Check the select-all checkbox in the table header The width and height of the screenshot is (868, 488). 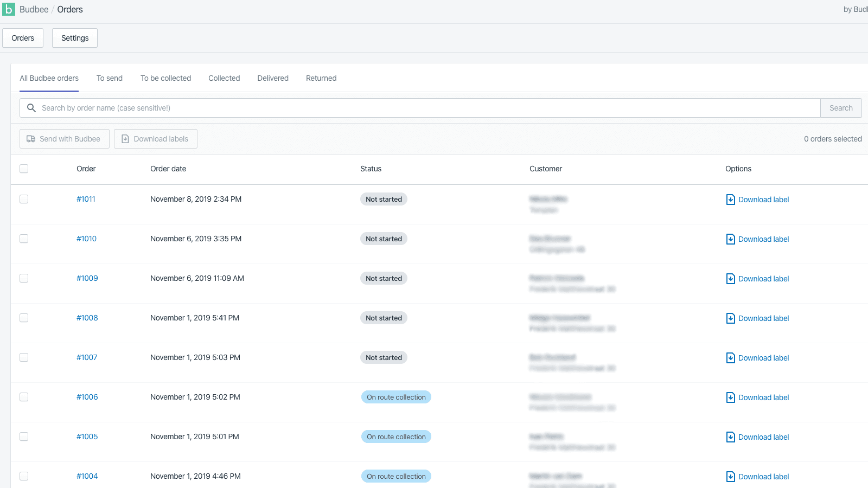click(24, 169)
